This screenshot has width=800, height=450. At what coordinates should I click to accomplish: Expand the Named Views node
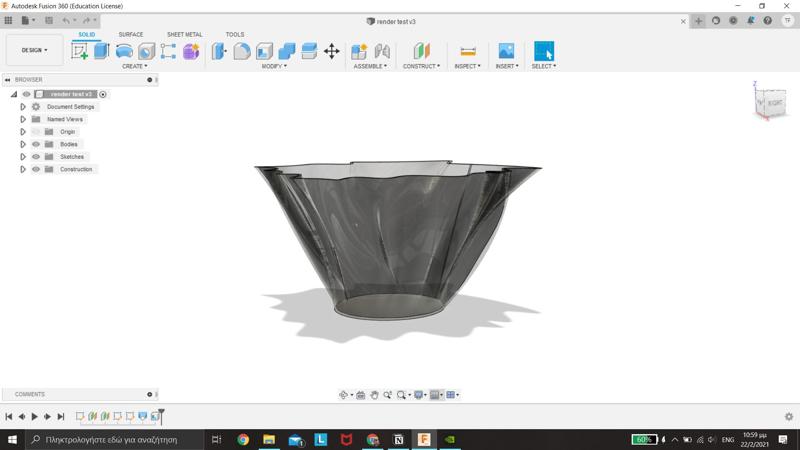23,119
